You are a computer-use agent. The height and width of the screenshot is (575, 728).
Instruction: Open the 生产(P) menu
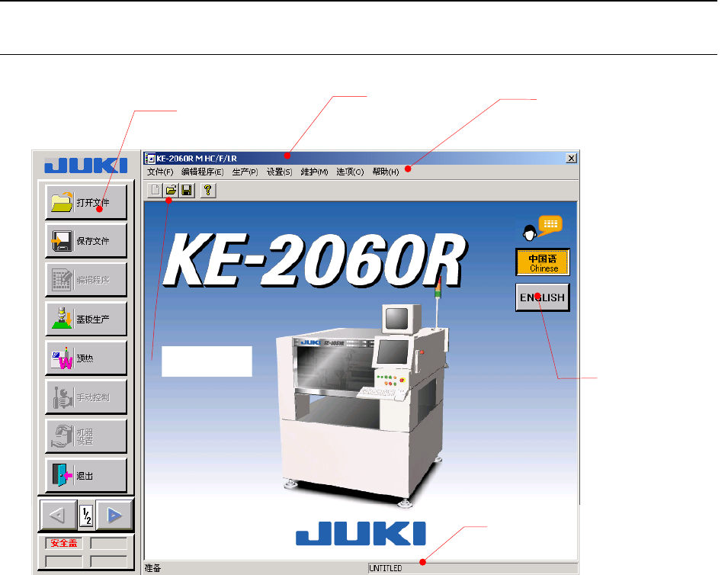coord(245,172)
